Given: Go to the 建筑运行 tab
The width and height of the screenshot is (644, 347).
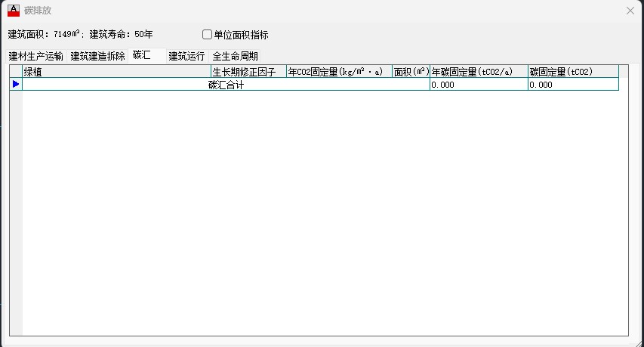Looking at the screenshot, I should [186, 56].
